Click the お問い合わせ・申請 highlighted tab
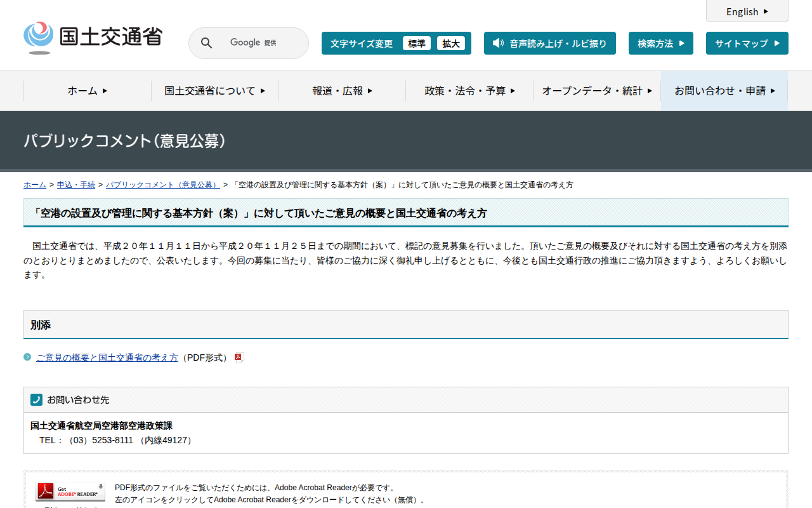The height and width of the screenshot is (508, 812). tap(723, 91)
